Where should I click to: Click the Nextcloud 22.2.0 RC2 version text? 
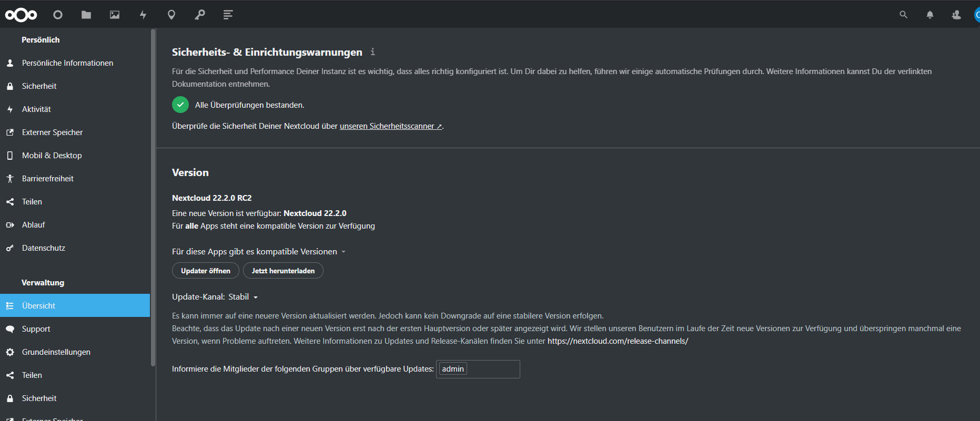[x=211, y=198]
